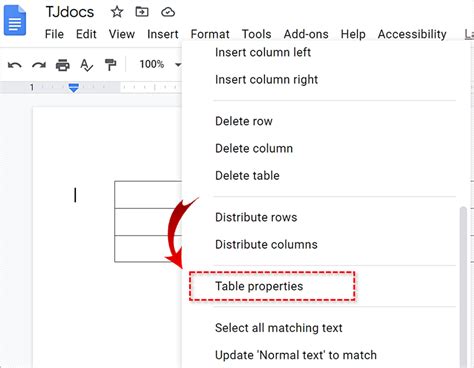The height and width of the screenshot is (368, 474).
Task: Open the Format menu
Action: pos(210,34)
